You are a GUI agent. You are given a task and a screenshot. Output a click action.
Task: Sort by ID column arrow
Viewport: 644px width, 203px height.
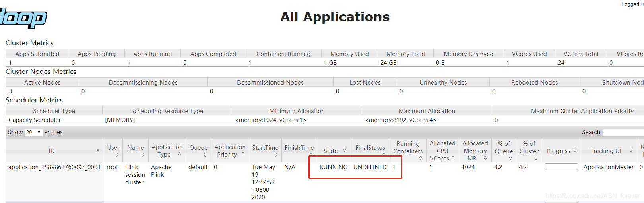pyautogui.click(x=98, y=150)
